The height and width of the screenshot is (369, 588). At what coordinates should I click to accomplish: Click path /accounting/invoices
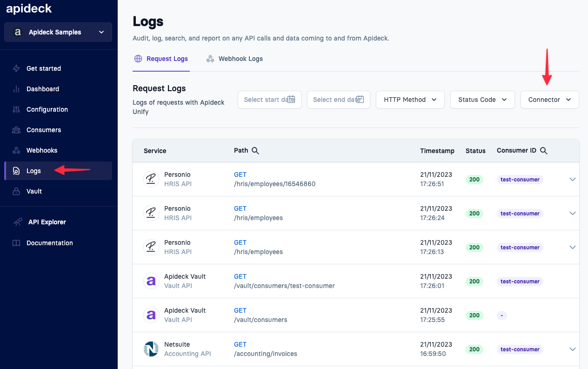pyautogui.click(x=266, y=354)
